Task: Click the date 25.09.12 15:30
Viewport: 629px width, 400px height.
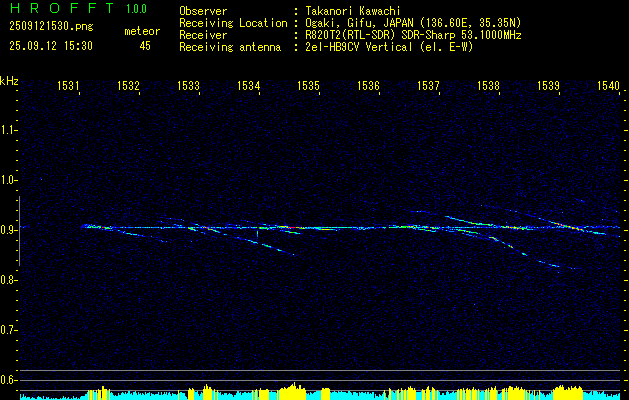Action: (51, 46)
